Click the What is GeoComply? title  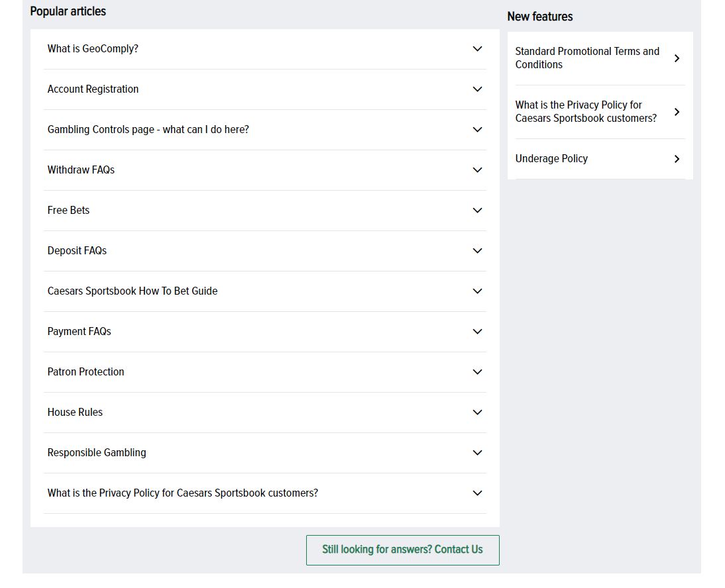pos(93,48)
